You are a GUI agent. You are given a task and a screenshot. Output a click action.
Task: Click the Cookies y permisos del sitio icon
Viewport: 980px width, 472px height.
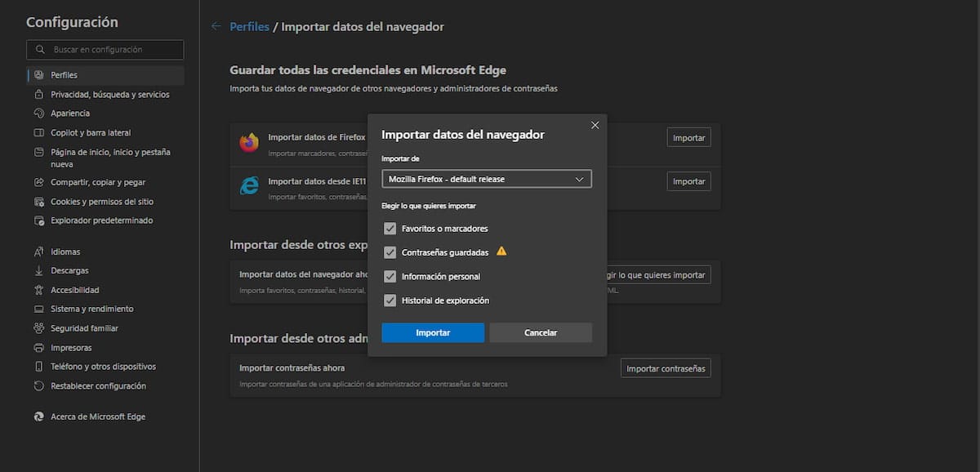pyautogui.click(x=38, y=202)
